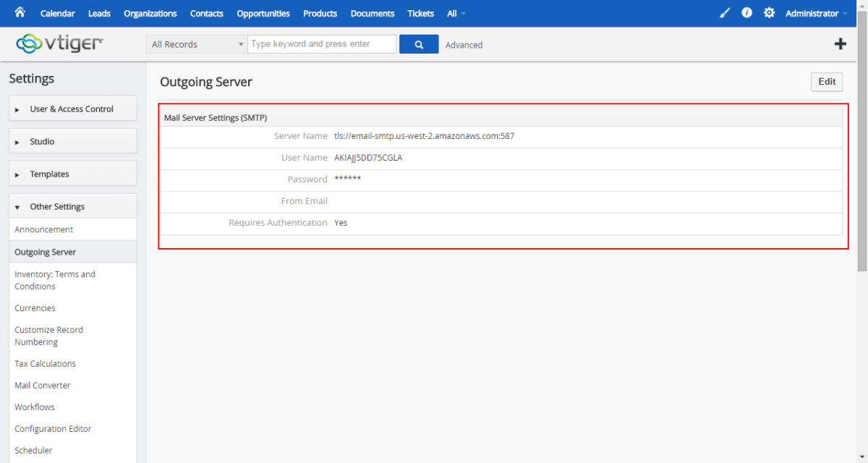868x463 pixels.
Task: Open Advanced search
Action: [464, 45]
